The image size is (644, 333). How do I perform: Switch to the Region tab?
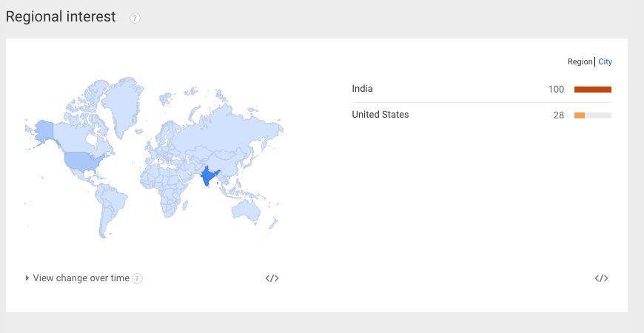tap(580, 61)
